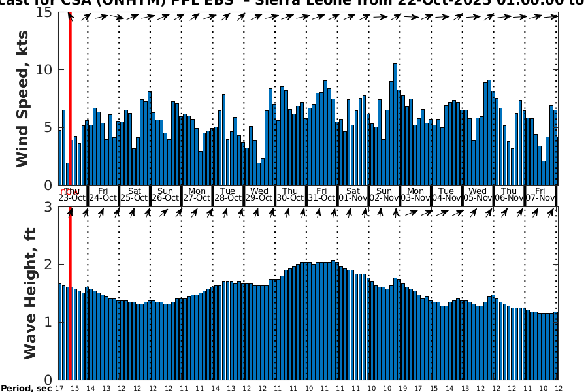The width and height of the screenshot is (588, 392).
Task: Click the red 'now' line in wave chart
Action: (x=70, y=294)
